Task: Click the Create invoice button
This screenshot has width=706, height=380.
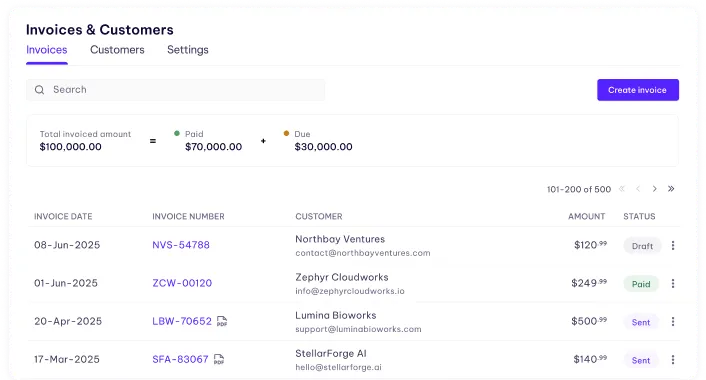Action: point(638,90)
